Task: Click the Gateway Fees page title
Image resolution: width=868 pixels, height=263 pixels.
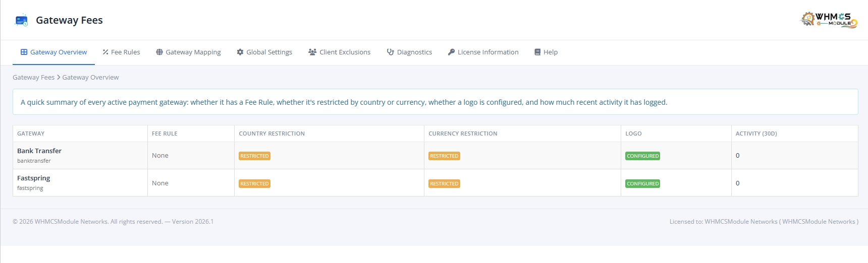Action: 69,20
